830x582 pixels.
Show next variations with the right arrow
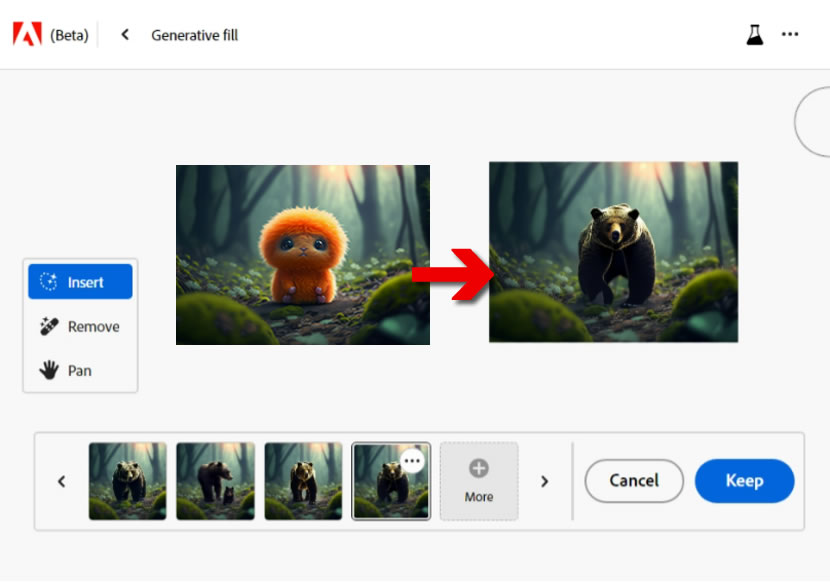[545, 481]
